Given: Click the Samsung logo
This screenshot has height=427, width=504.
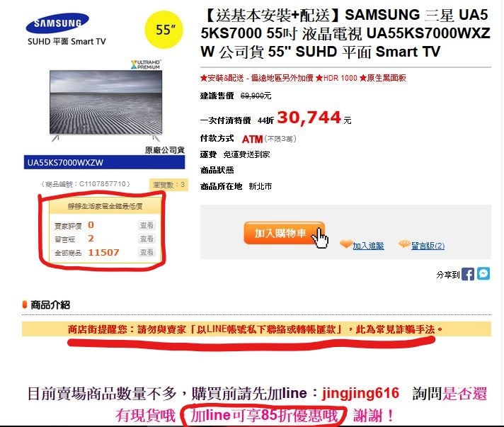Looking at the screenshot, I should click(x=57, y=23).
